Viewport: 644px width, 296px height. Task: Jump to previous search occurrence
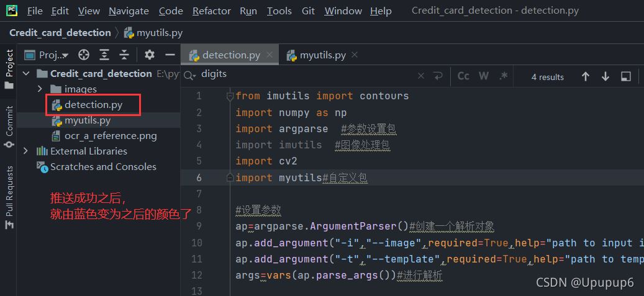(585, 76)
